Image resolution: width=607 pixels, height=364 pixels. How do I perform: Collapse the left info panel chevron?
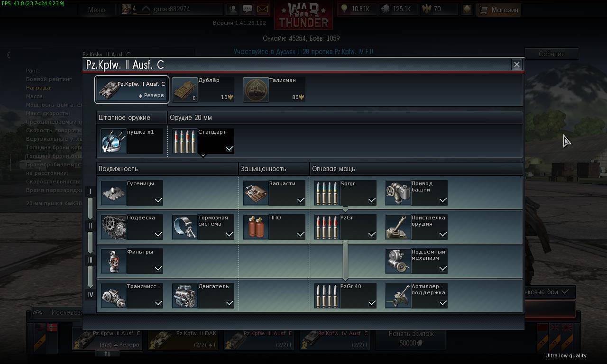[x=8, y=55]
